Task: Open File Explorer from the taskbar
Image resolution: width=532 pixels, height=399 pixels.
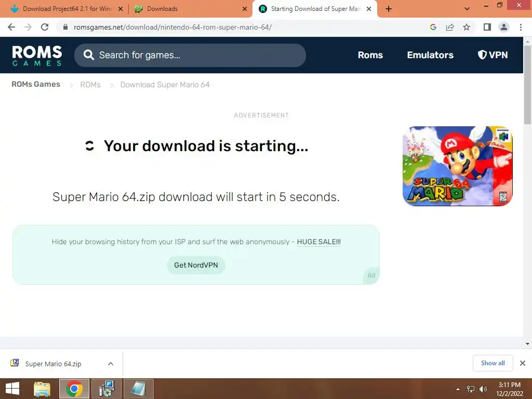Action: pyautogui.click(x=42, y=389)
